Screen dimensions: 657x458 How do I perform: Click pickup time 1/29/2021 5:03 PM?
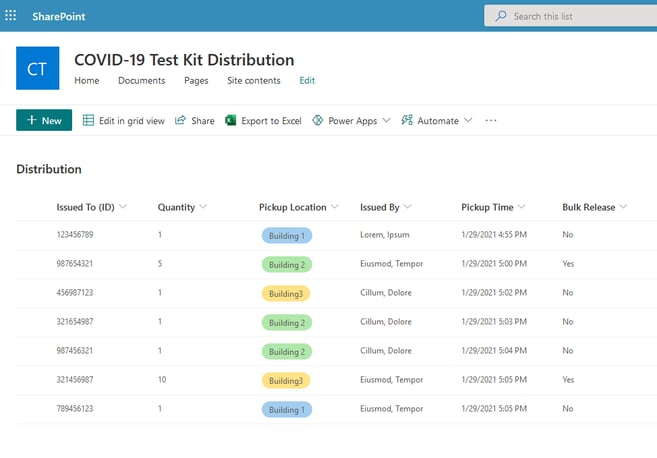point(494,321)
